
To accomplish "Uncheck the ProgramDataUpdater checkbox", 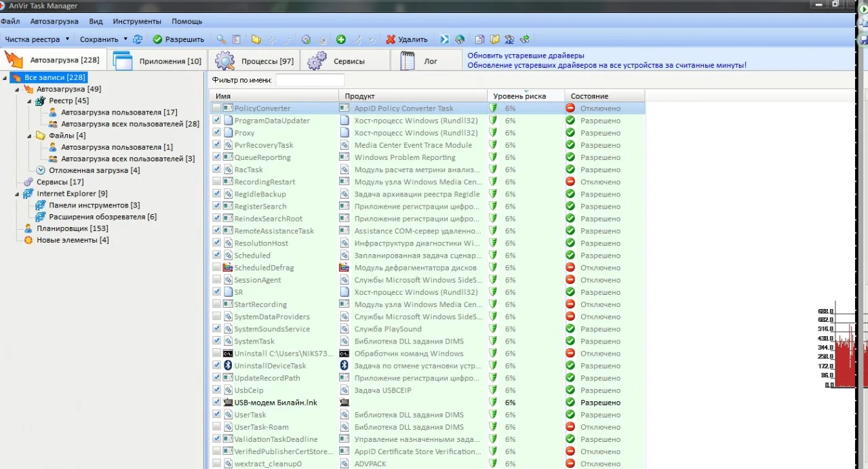I will click(x=217, y=121).
